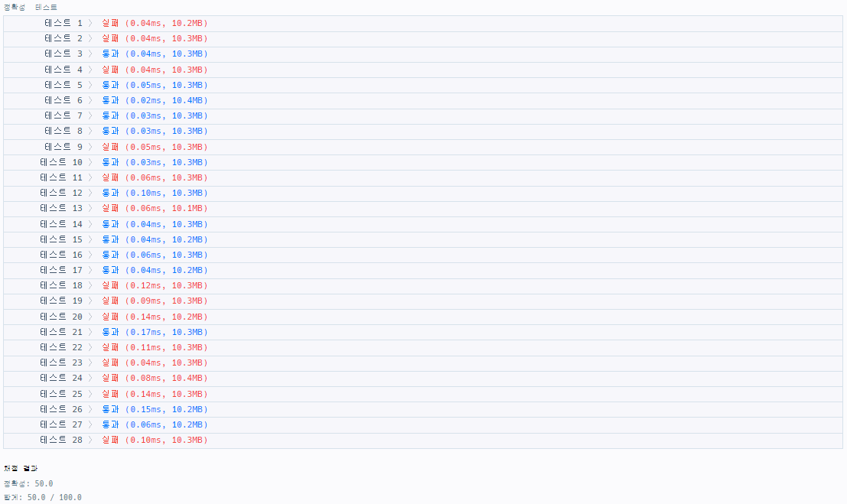Image resolution: width=847 pixels, height=504 pixels.
Task: Select the 테스트 11 failed result row
Action: [x=423, y=177]
